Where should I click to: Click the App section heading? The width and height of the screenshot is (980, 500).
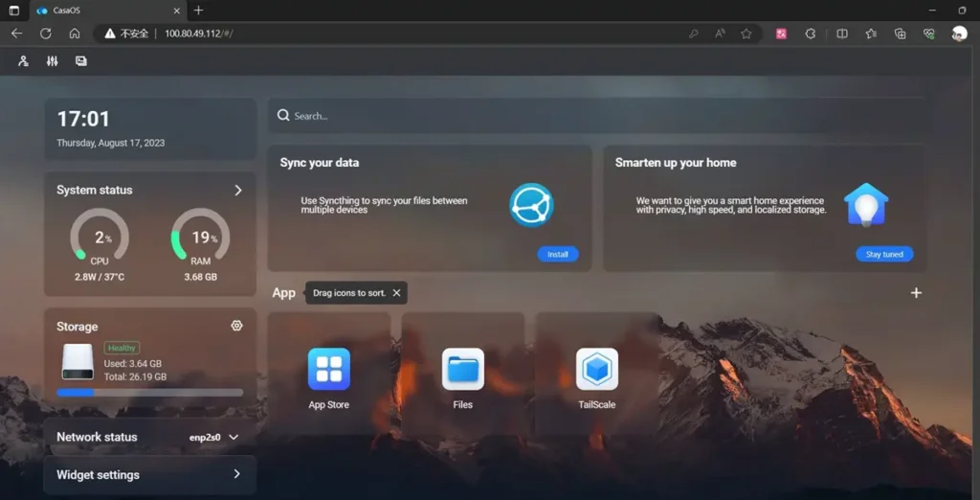[x=283, y=293]
